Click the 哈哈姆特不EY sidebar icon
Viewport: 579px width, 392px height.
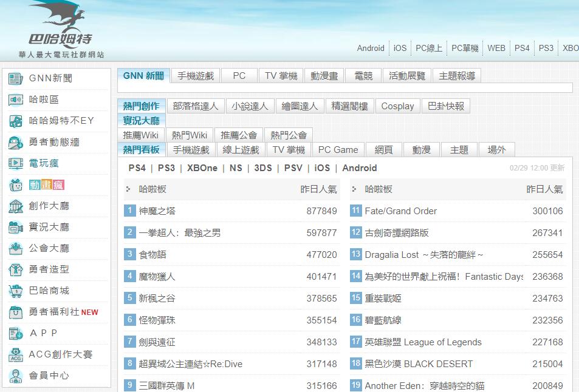pos(16,121)
